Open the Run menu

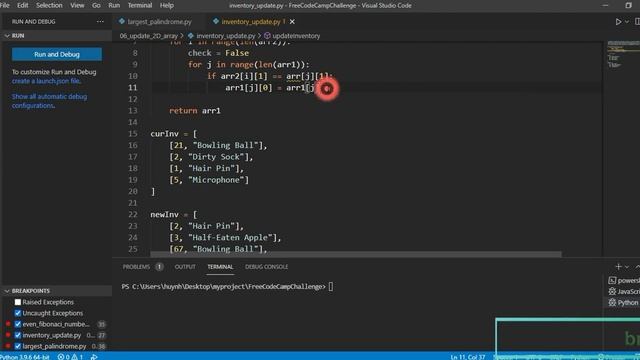(x=114, y=5)
